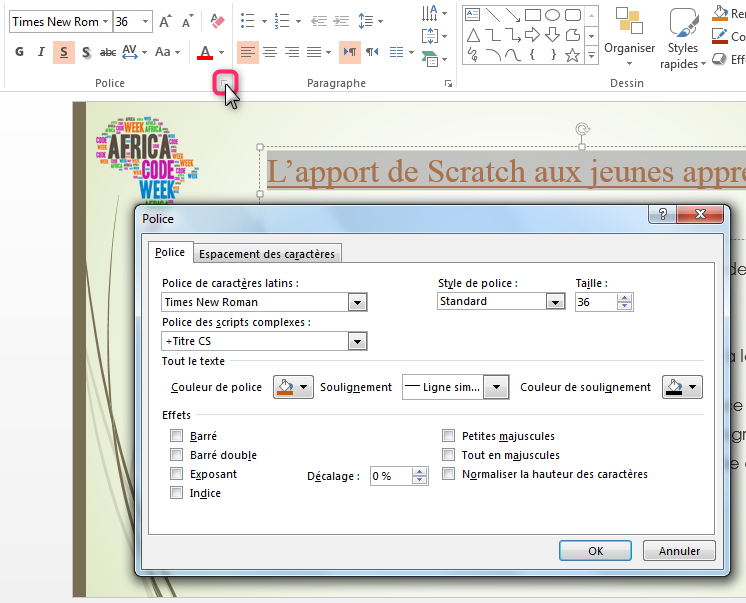
Task: Click the dialog help question mark
Action: click(x=662, y=214)
